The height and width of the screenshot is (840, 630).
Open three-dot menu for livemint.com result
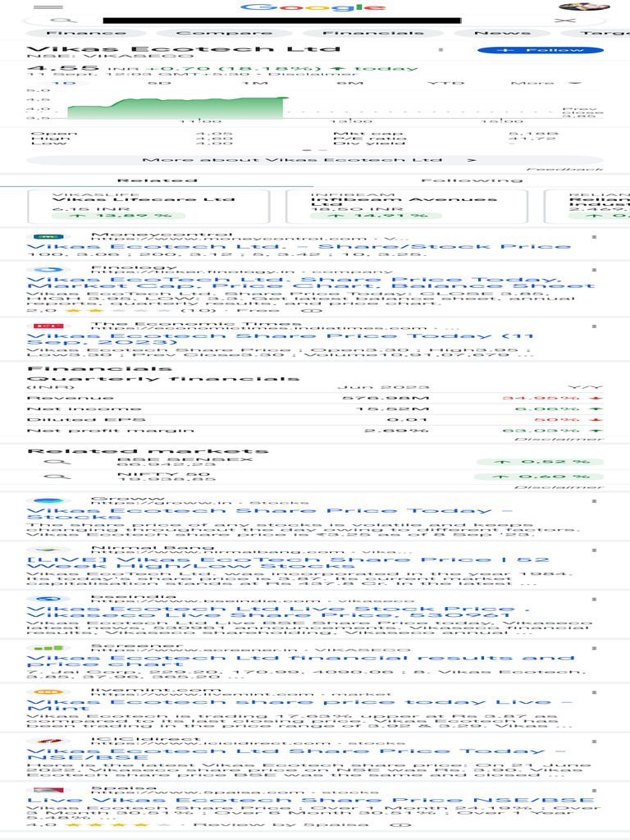pos(594,692)
